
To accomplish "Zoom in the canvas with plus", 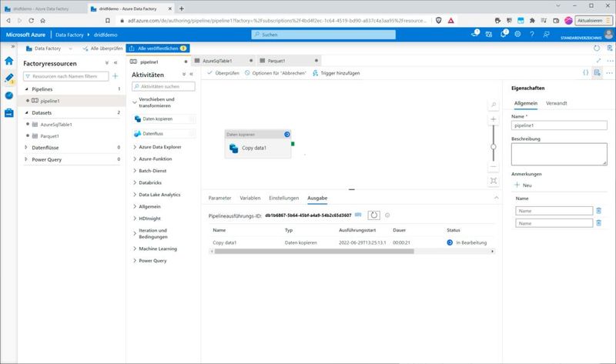I will tap(494, 119).
